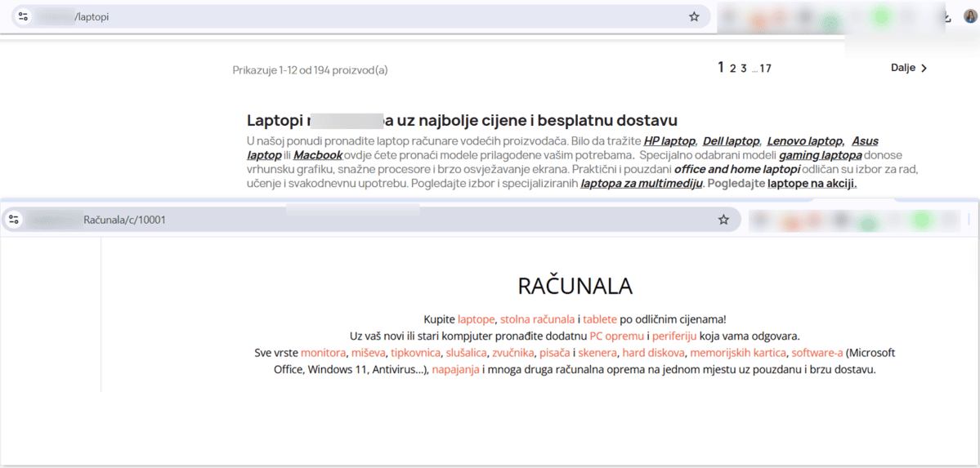The height and width of the screenshot is (468, 980).
Task: Click the RAČUNALA page heading
Action: tap(575, 286)
